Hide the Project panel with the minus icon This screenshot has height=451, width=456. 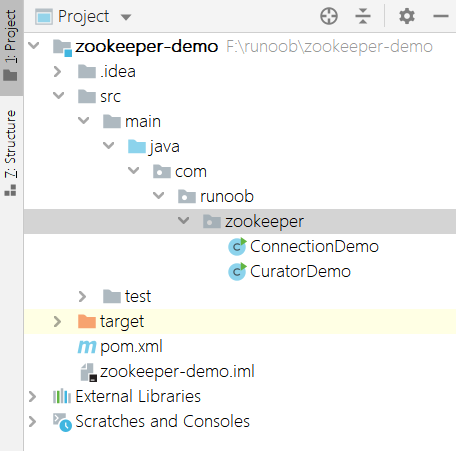tap(441, 16)
